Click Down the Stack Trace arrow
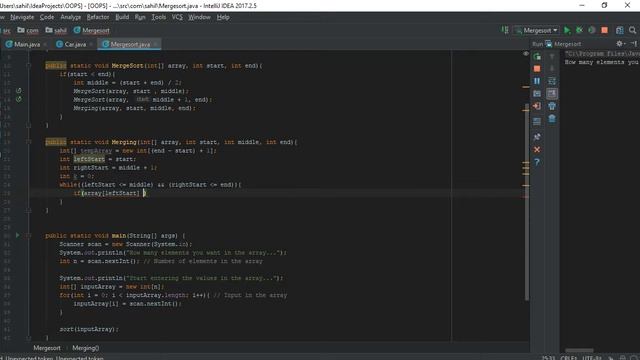The height and width of the screenshot is (360, 640). [x=552, y=69]
